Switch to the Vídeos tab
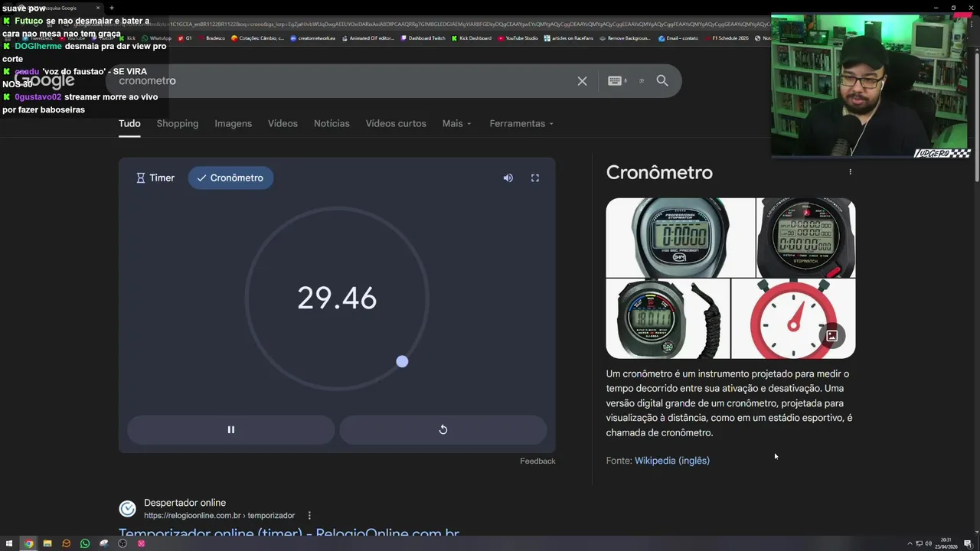980x551 pixels. point(283,123)
